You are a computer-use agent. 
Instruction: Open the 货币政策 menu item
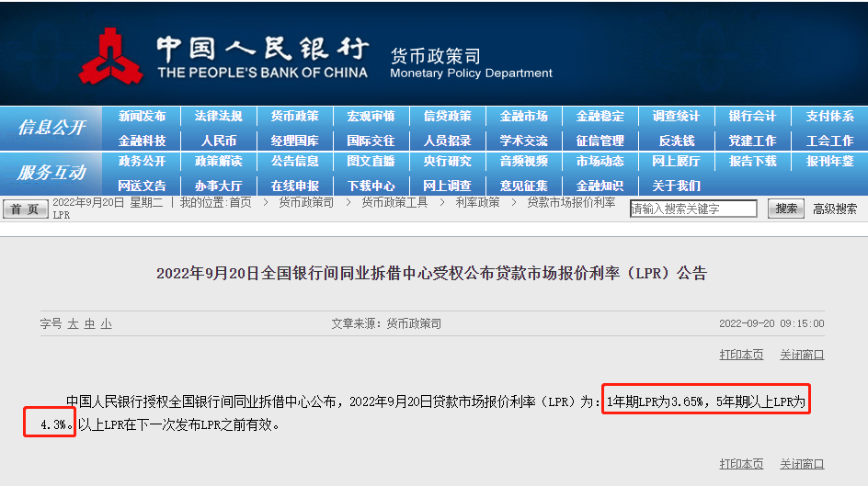pos(294,116)
